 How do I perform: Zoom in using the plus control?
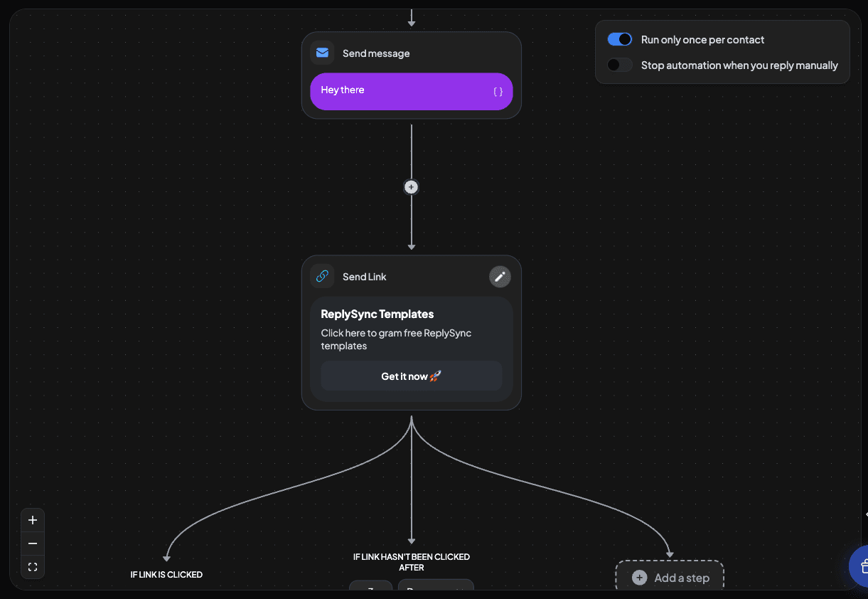point(32,519)
